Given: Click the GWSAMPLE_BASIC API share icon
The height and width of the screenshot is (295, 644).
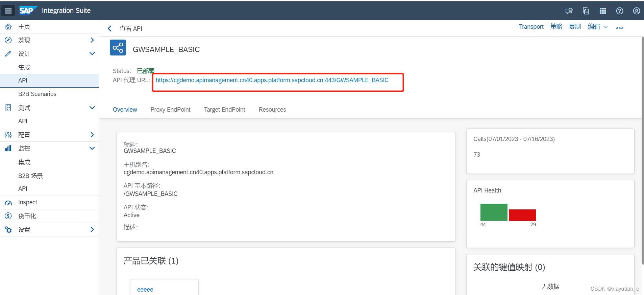Looking at the screenshot, I should click(118, 48).
